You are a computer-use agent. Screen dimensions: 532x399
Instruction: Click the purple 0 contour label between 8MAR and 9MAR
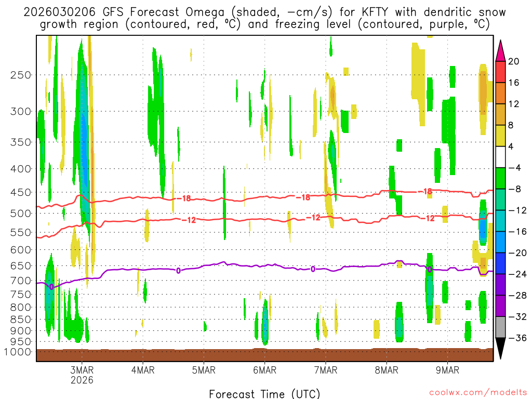tap(430, 270)
